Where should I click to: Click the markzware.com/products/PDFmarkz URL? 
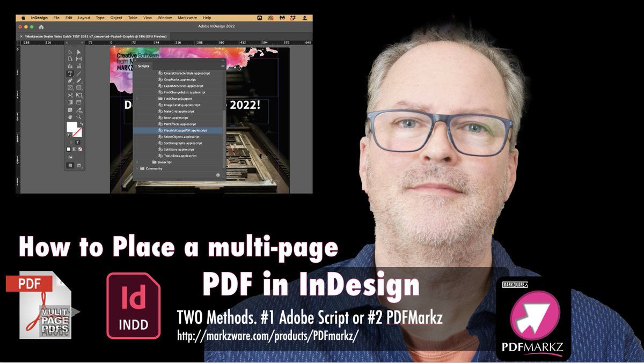(267, 336)
